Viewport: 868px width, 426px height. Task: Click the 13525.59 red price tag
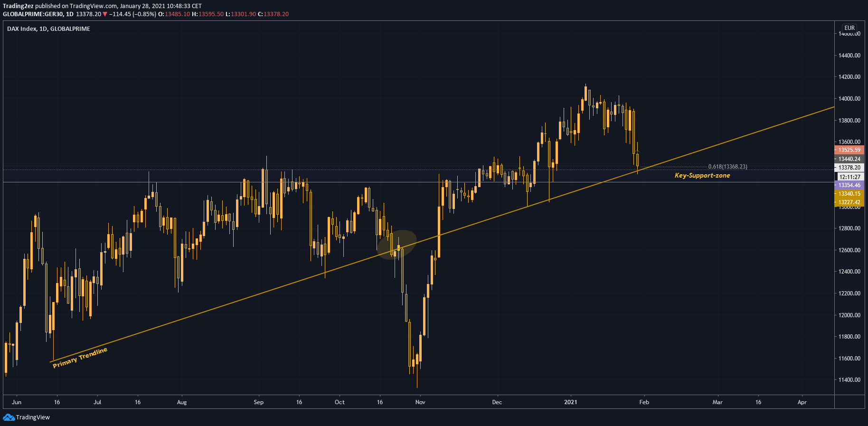849,150
